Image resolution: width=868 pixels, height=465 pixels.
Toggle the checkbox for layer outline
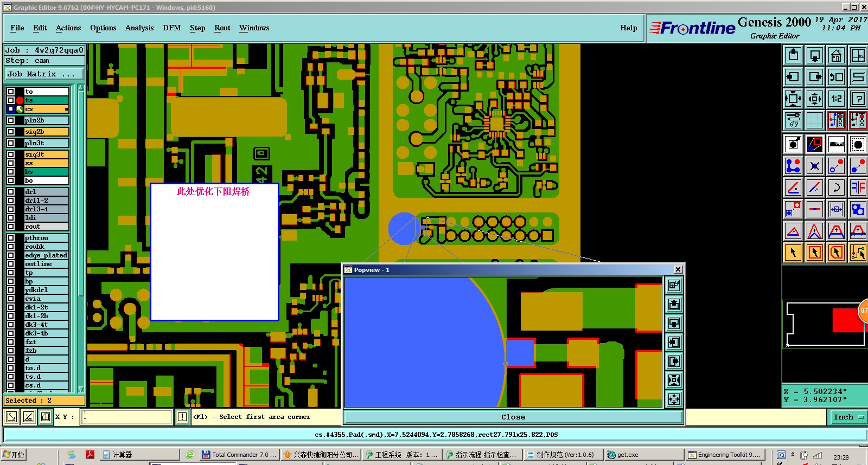[x=11, y=264]
